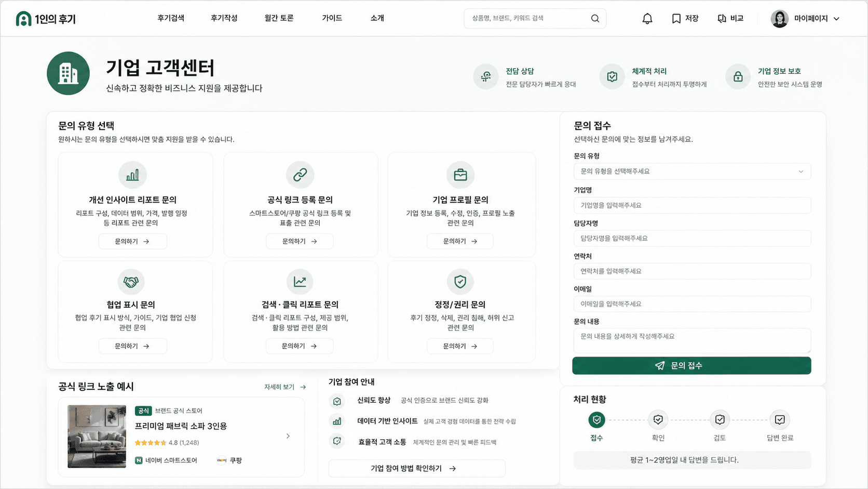This screenshot has width=868, height=489.
Task: Submit with the 문의 접수 button
Action: coord(691,366)
